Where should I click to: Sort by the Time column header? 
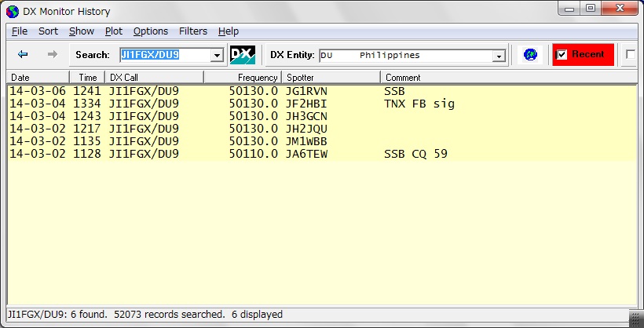tap(87, 77)
